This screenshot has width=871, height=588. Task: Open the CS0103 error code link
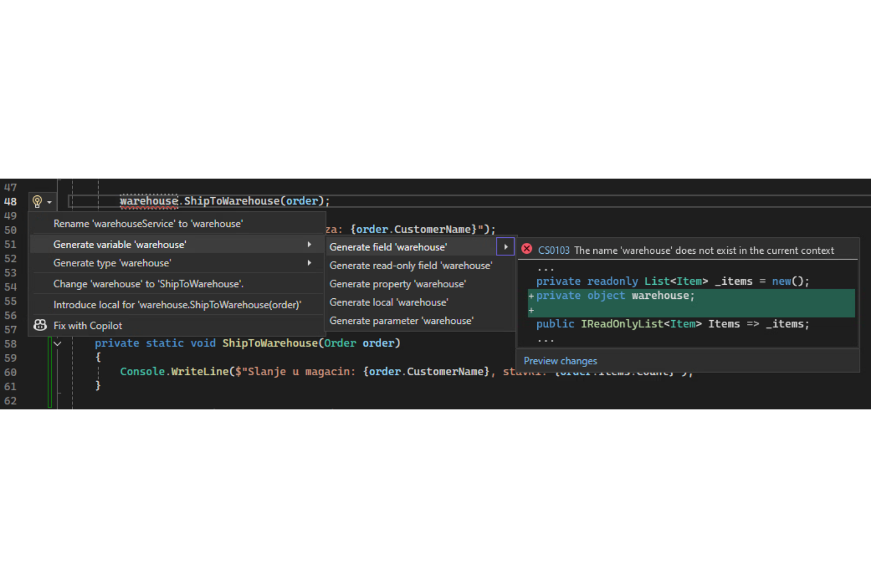553,250
